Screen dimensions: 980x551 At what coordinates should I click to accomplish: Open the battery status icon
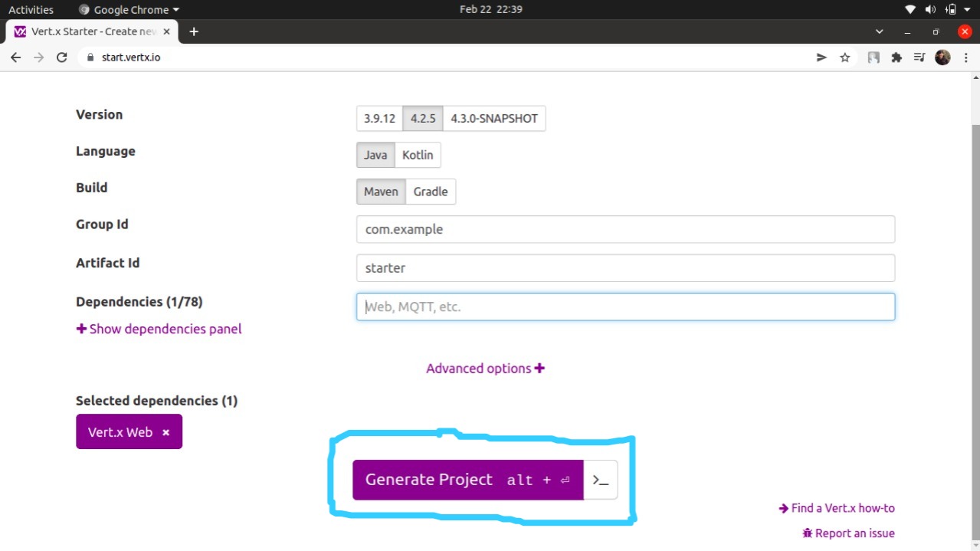coord(951,9)
